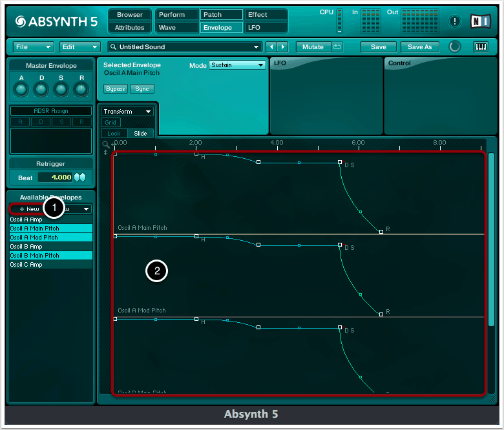Switch the breakpoint edit mode to Lock
This screenshot has width=504, height=430.
coord(114,134)
